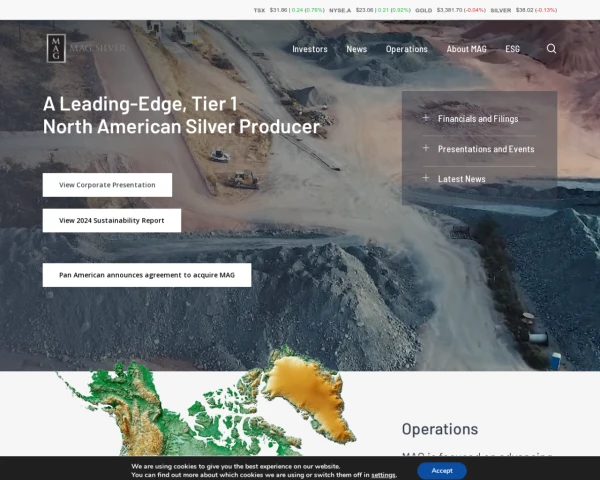Click the hero headline text
The image size is (600, 480).
coord(181,115)
